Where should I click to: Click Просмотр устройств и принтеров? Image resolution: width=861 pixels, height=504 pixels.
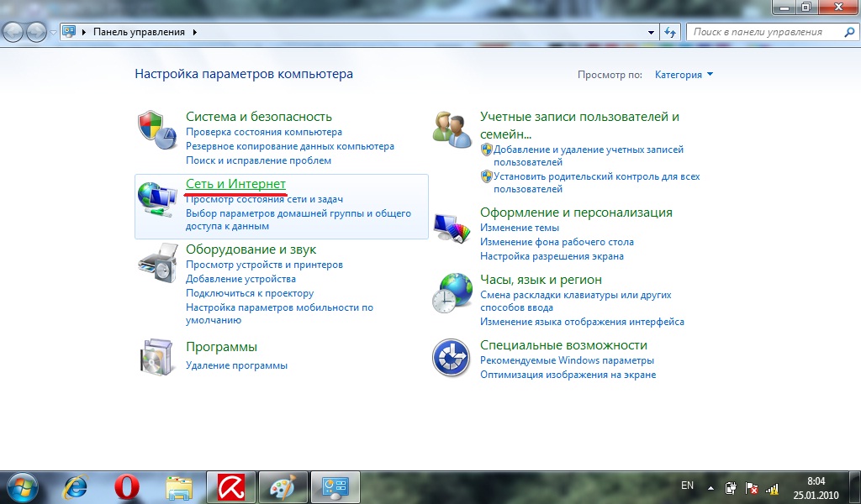(x=264, y=265)
